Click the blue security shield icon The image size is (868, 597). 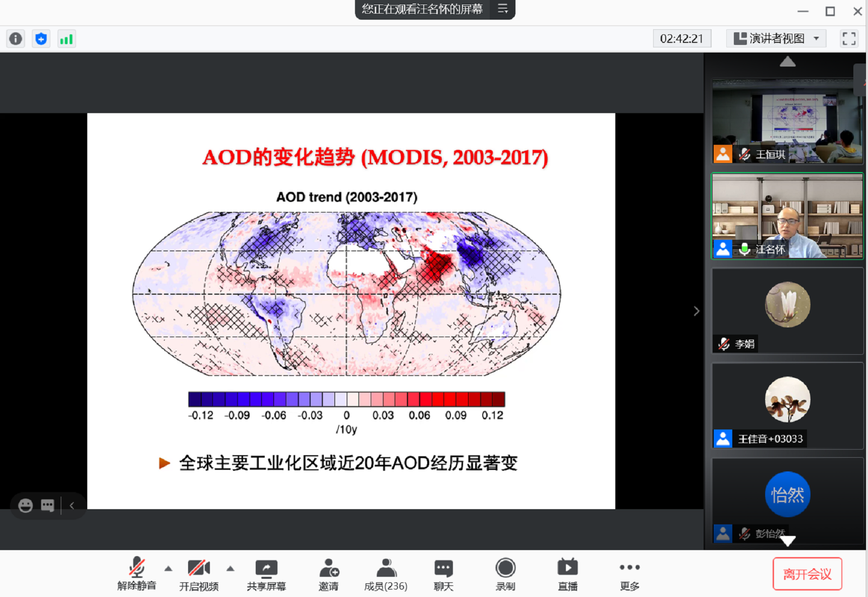pyautogui.click(x=41, y=39)
